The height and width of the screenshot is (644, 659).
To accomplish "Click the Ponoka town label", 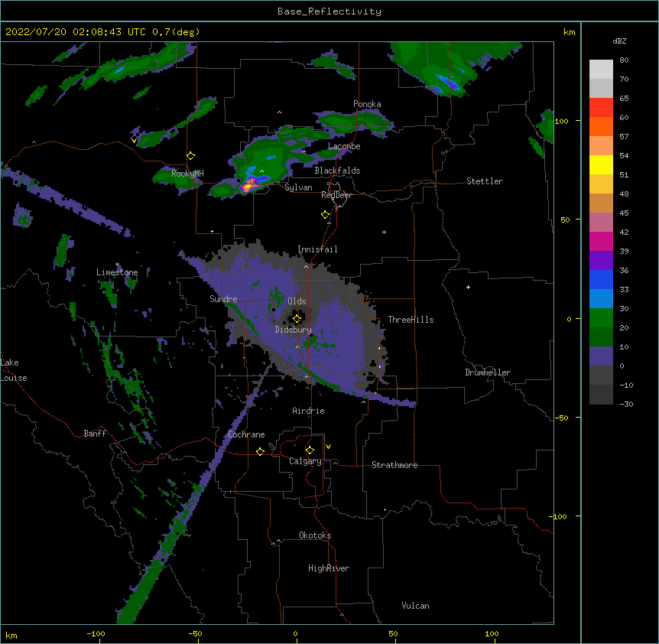I will [x=367, y=104].
